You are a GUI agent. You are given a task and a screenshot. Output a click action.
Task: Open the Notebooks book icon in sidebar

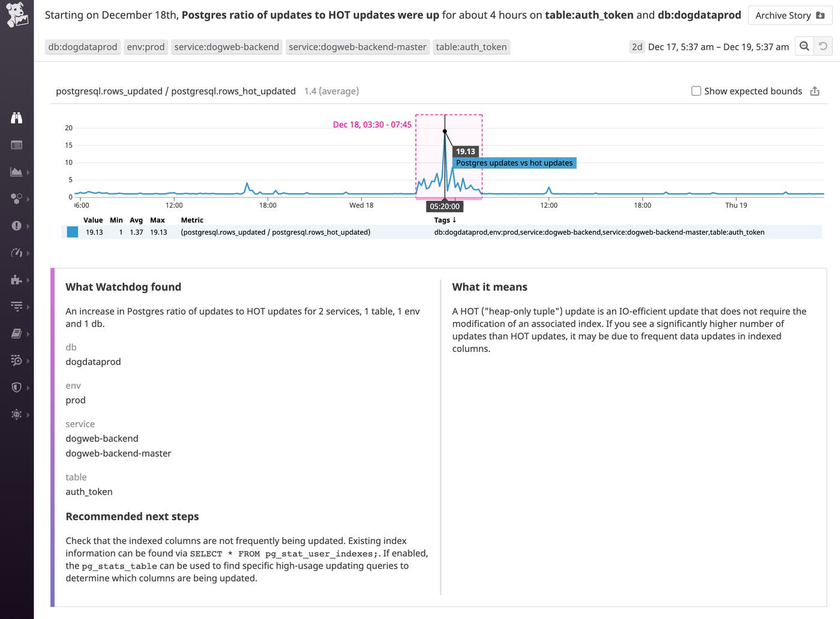(16, 333)
